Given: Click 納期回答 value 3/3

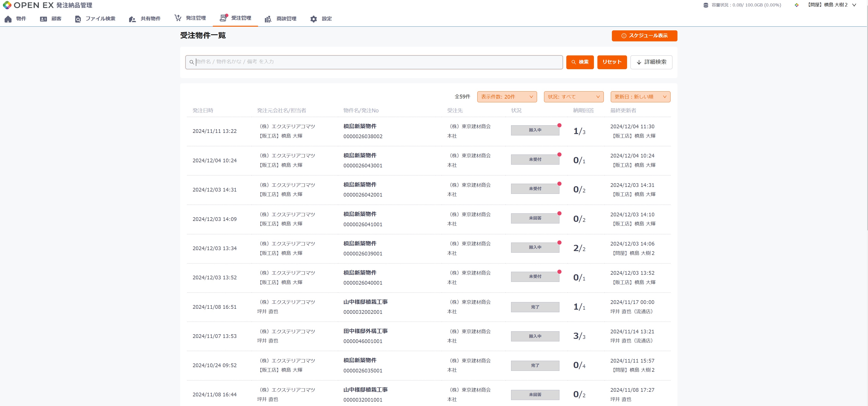Looking at the screenshot, I should pyautogui.click(x=579, y=336).
